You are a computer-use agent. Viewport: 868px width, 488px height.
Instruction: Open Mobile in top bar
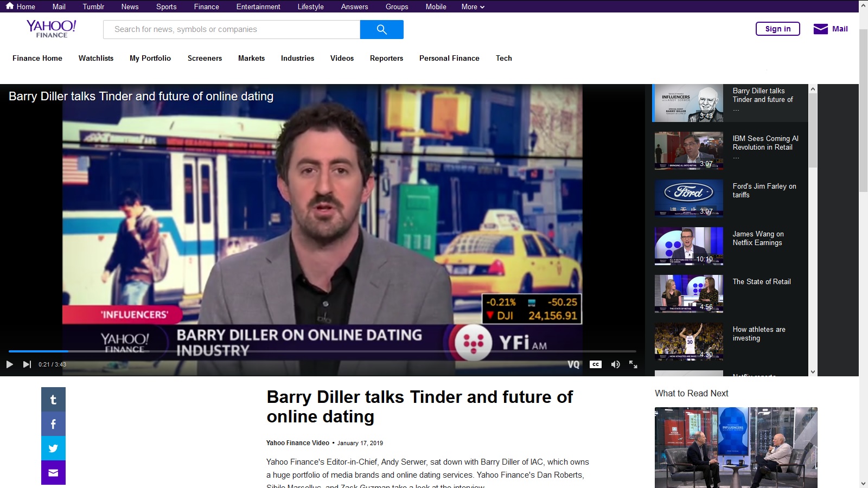[436, 7]
